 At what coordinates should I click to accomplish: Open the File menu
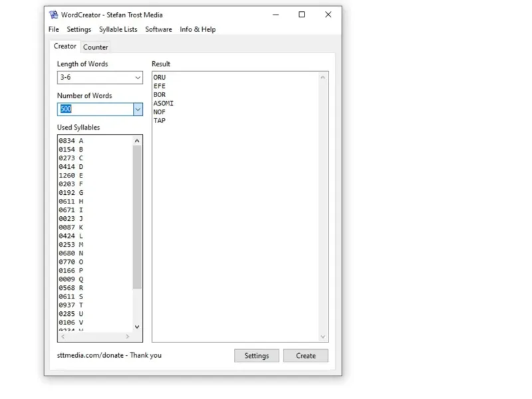(54, 29)
